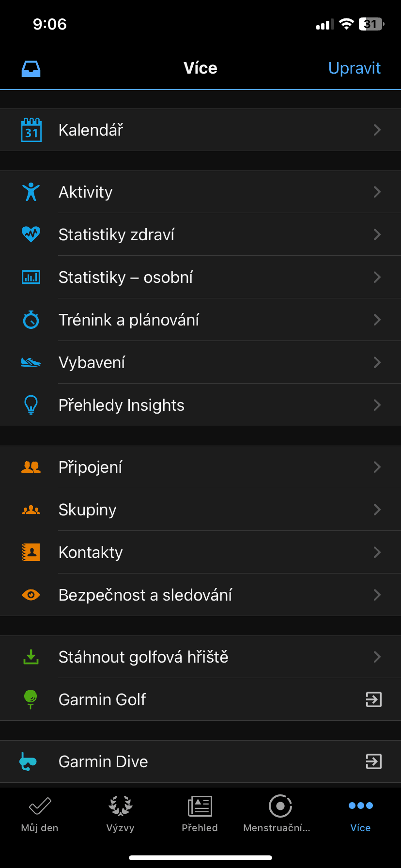Go to the Menstruační tab
The image size is (401, 868).
[x=279, y=814]
